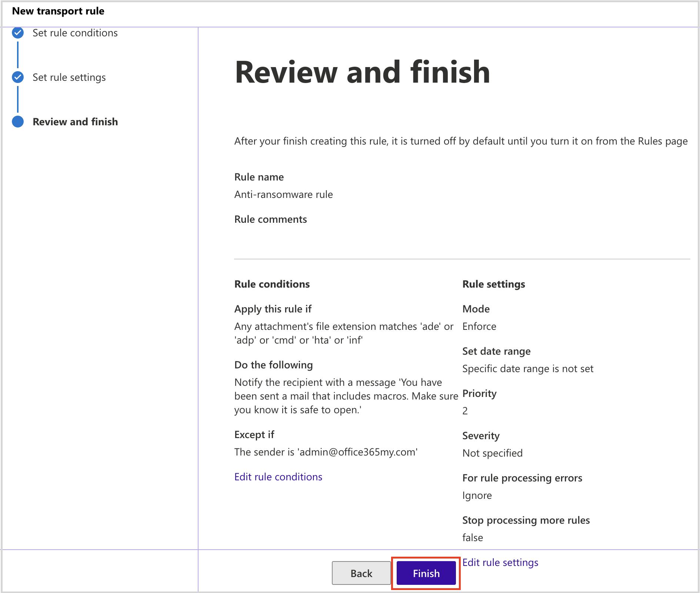Click the 'false' stop processing value
This screenshot has width=700, height=593.
click(472, 538)
